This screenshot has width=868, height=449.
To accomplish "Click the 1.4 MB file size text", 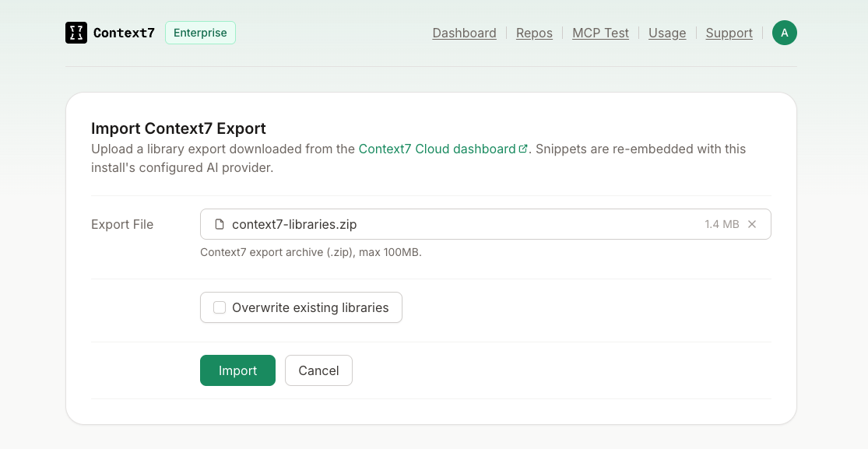I will [722, 224].
